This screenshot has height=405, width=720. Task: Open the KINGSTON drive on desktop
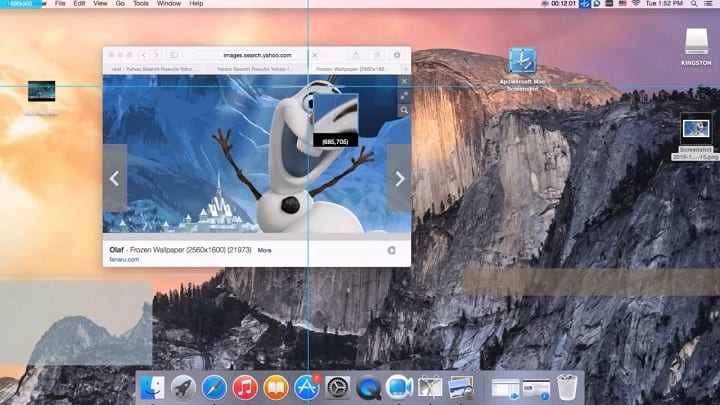coord(696,44)
